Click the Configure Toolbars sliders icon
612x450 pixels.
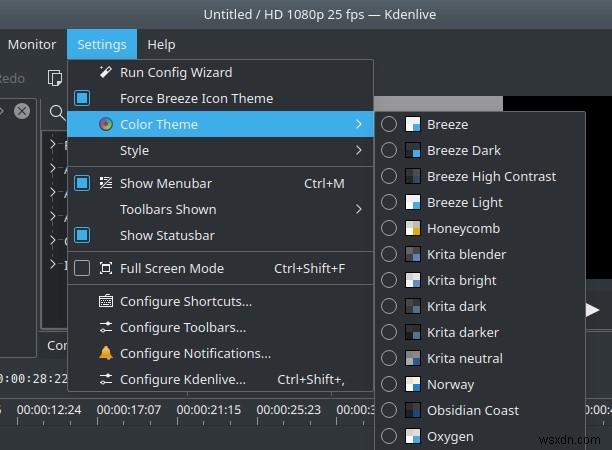click(x=106, y=327)
